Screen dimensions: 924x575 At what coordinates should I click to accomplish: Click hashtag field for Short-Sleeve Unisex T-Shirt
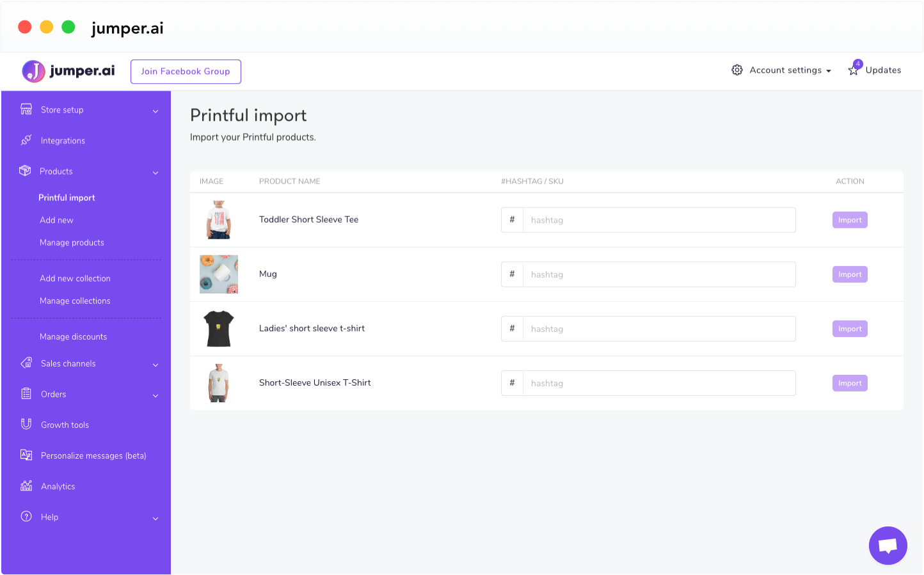pos(659,383)
